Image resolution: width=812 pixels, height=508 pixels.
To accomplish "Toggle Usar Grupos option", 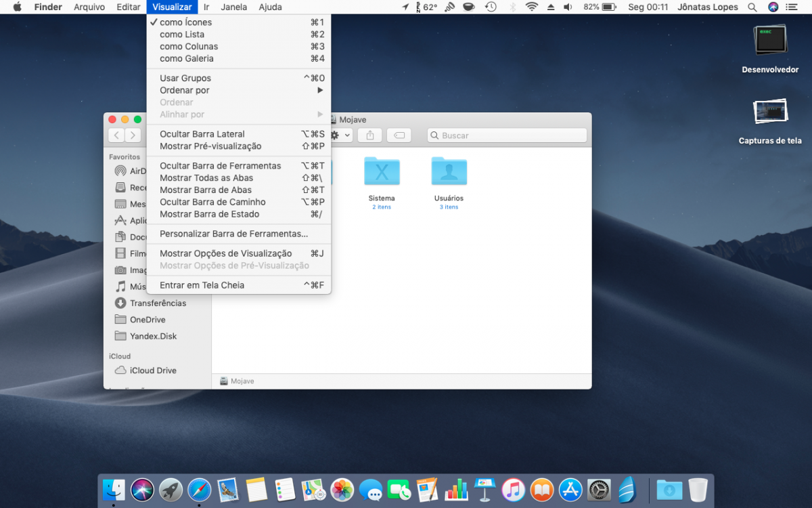I will 239,79.
